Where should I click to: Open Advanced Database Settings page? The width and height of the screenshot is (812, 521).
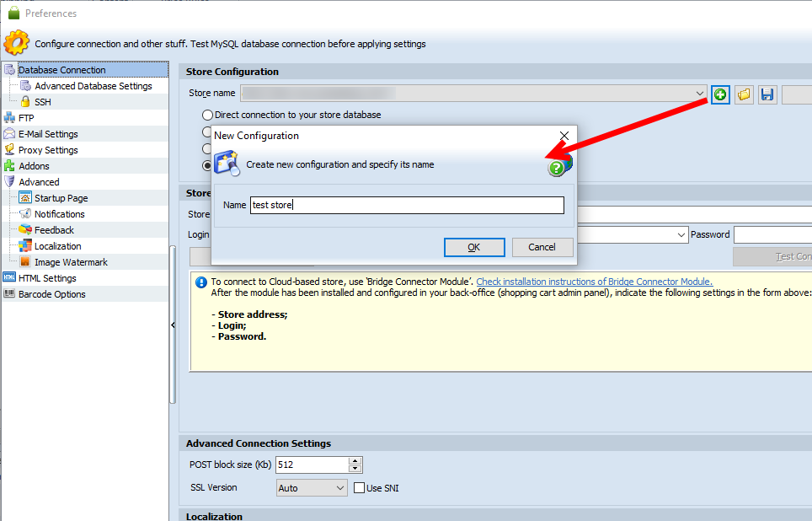(93, 86)
